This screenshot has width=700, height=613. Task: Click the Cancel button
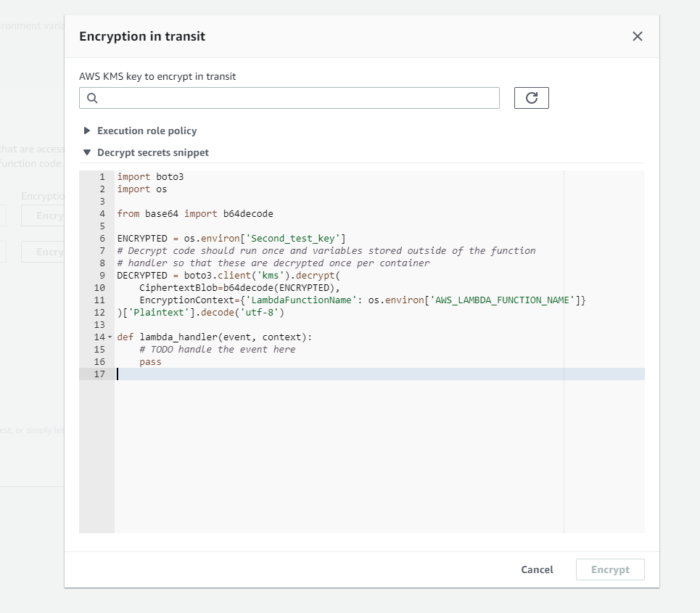pos(537,569)
